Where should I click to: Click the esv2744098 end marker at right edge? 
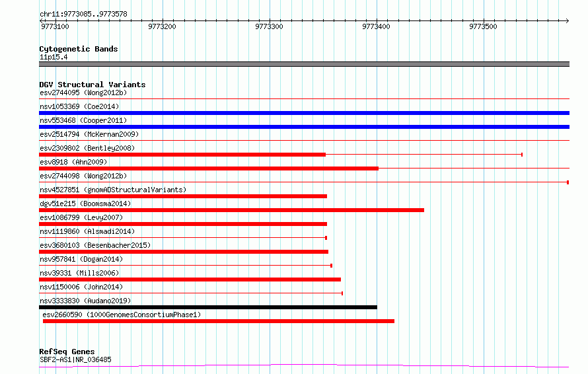pyautogui.click(x=568, y=182)
